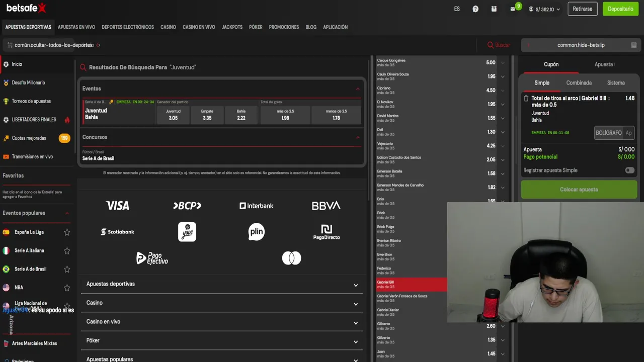The width and height of the screenshot is (644, 362).
Task: Click the Italy flag icon
Action: pyautogui.click(x=6, y=250)
